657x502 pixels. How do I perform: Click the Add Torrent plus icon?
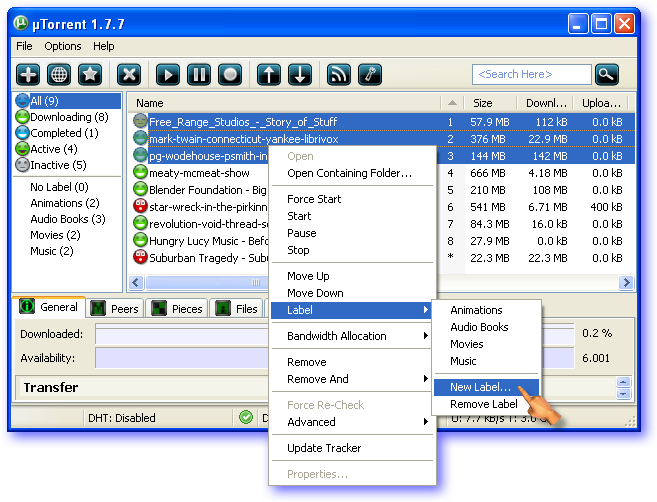pos(28,74)
